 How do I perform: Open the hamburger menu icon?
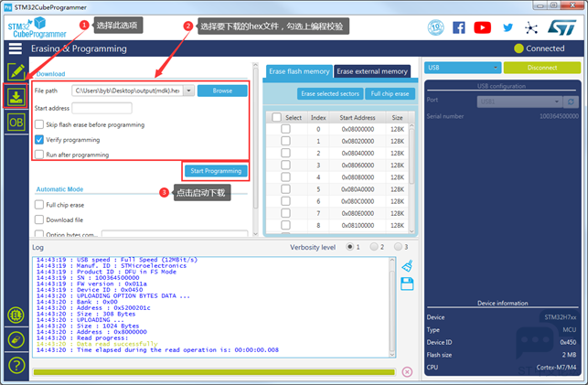pyautogui.click(x=16, y=48)
